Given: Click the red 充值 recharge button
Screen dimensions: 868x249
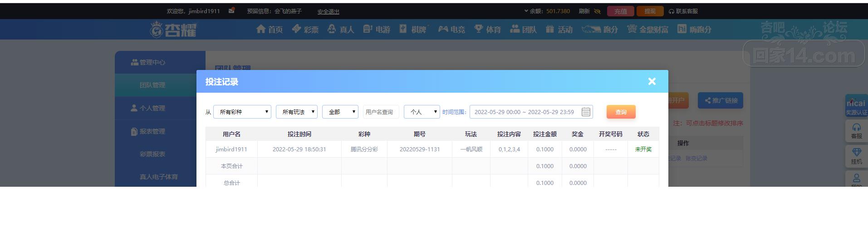Looking at the screenshot, I should point(620,11).
